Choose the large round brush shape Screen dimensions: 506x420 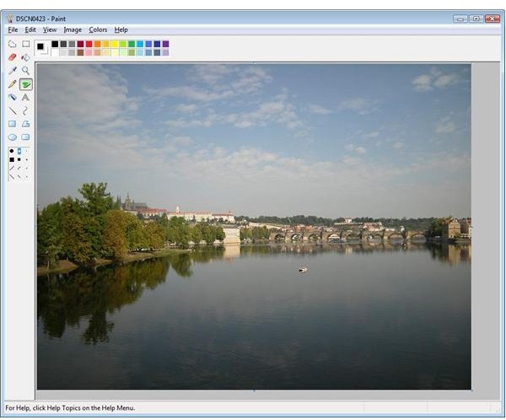(x=12, y=151)
